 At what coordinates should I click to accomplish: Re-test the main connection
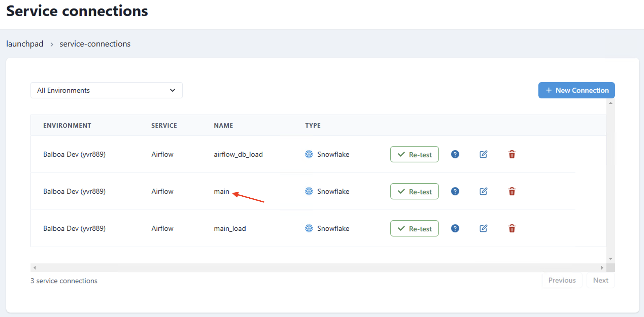(414, 191)
